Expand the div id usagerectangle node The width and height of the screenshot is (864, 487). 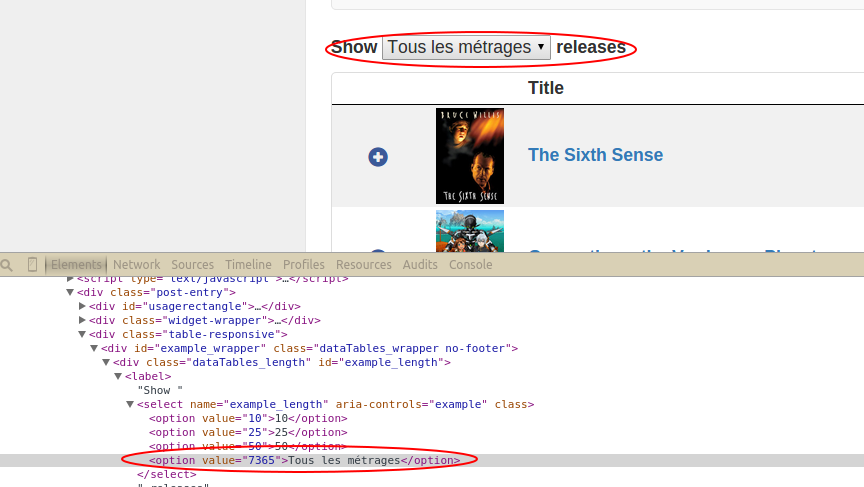pyautogui.click(x=82, y=306)
